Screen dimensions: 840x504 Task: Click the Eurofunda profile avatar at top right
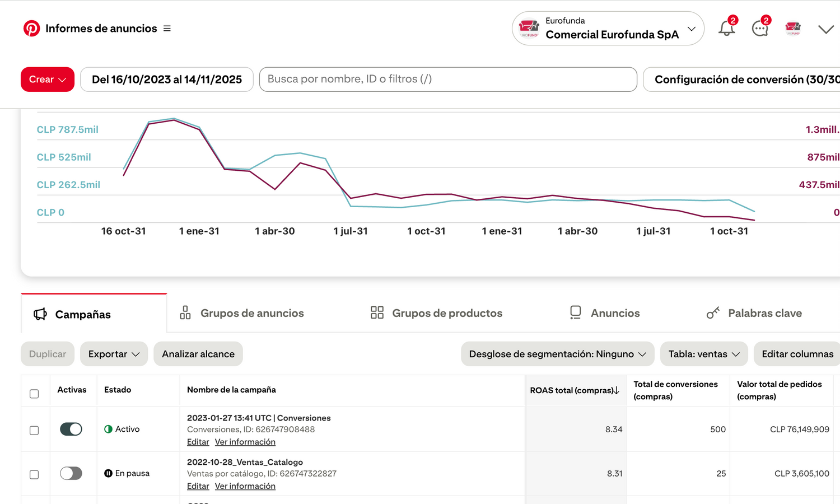click(x=793, y=29)
